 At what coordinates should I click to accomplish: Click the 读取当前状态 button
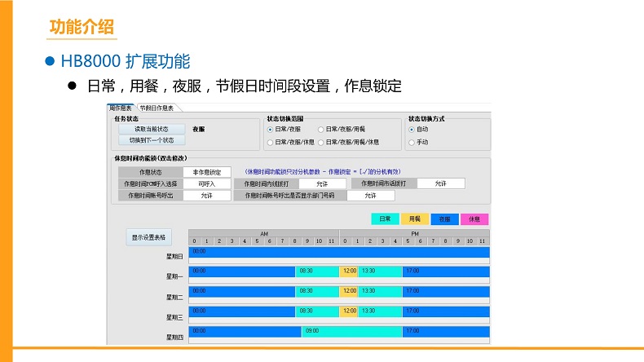pos(152,129)
